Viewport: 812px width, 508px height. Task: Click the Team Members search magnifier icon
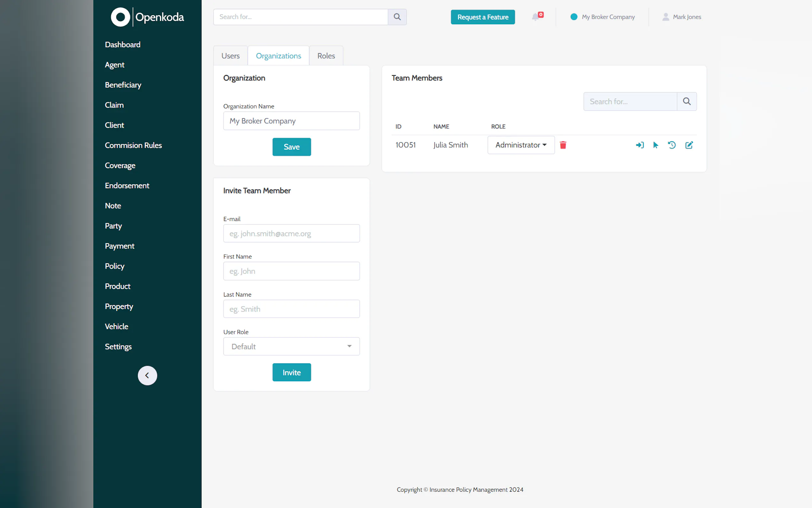click(686, 101)
